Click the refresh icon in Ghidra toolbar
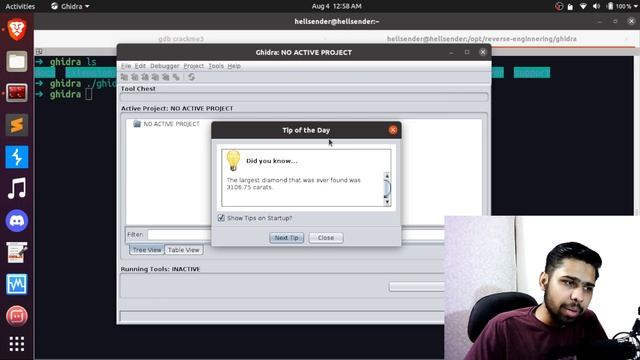Viewport: 640px width, 360px height. (x=191, y=77)
